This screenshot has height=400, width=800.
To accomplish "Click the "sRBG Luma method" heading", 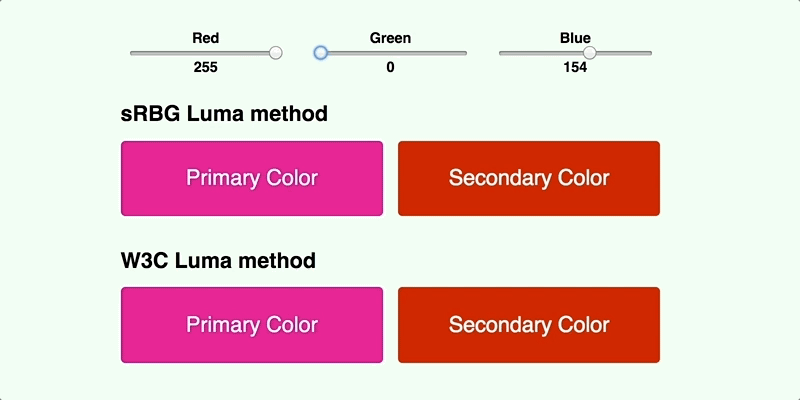I will tap(224, 114).
